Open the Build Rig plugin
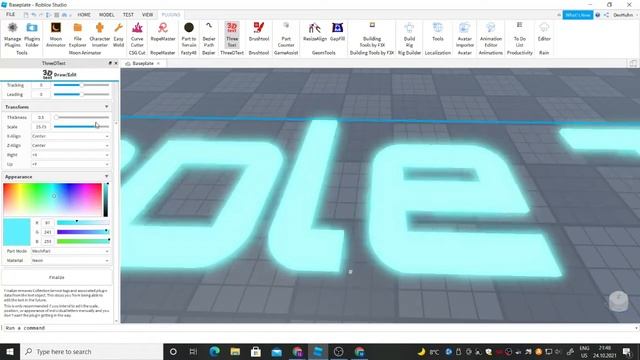 tap(409, 34)
